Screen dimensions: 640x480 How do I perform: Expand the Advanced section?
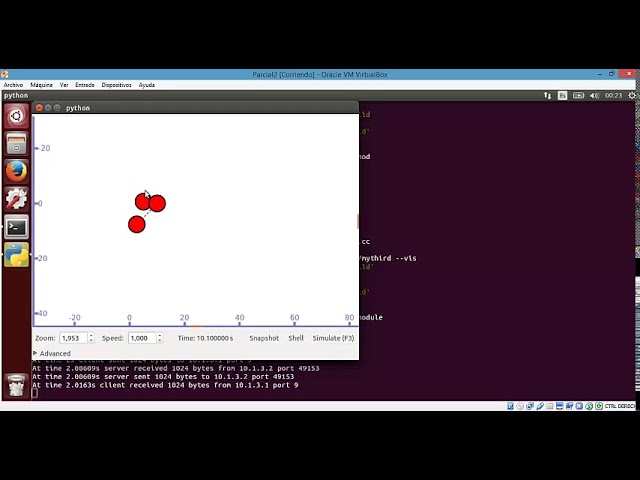tap(52, 353)
